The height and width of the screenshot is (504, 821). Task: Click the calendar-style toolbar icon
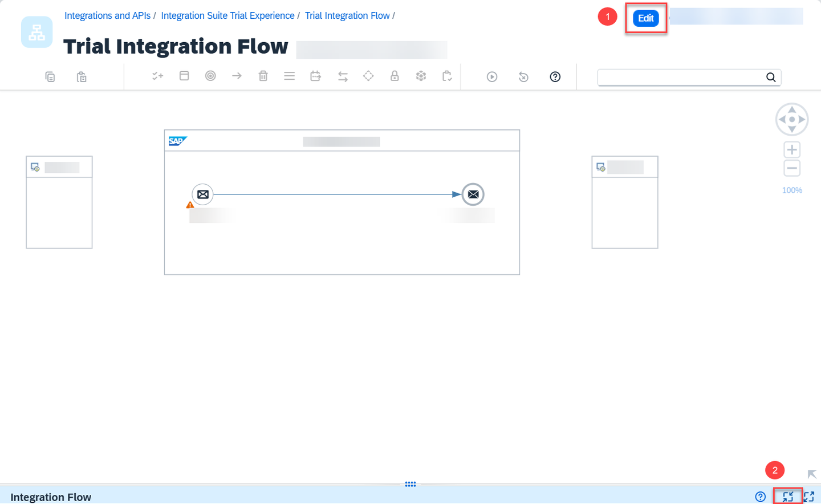click(315, 76)
